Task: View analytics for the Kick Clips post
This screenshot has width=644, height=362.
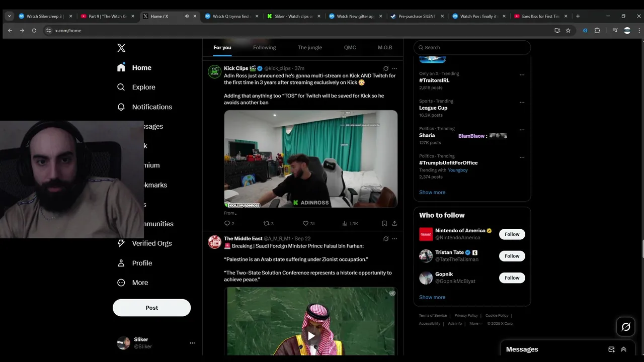Action: (345, 223)
